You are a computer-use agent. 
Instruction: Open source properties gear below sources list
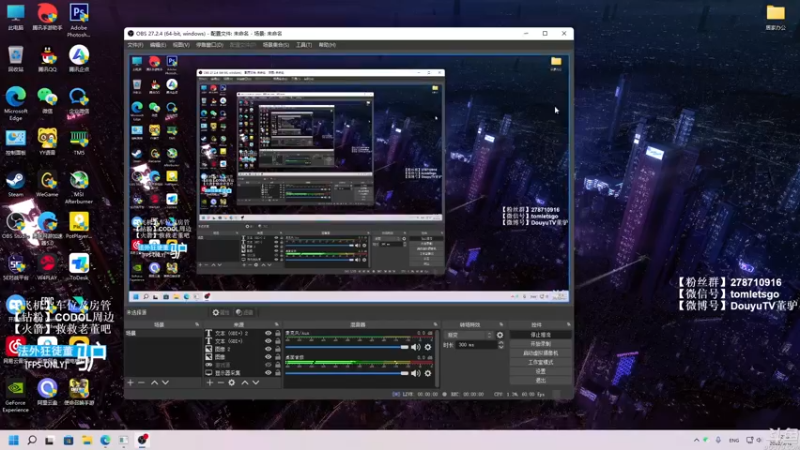click(x=232, y=383)
